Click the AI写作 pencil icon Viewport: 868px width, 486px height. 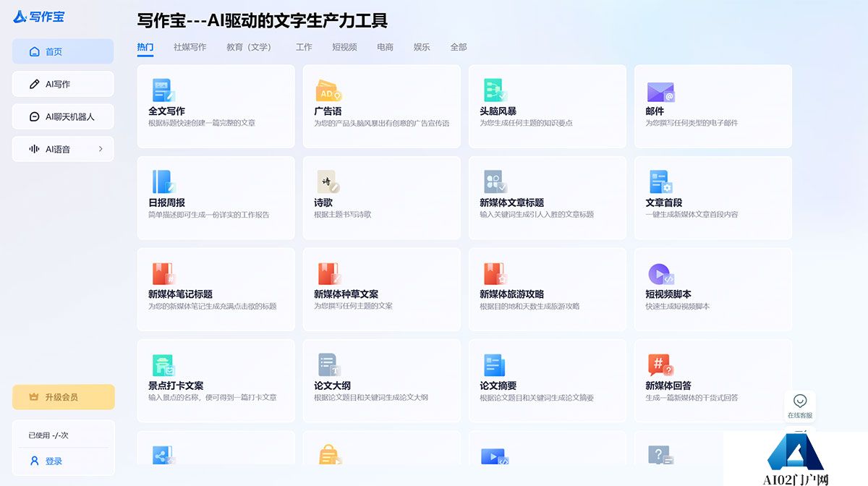(x=34, y=84)
